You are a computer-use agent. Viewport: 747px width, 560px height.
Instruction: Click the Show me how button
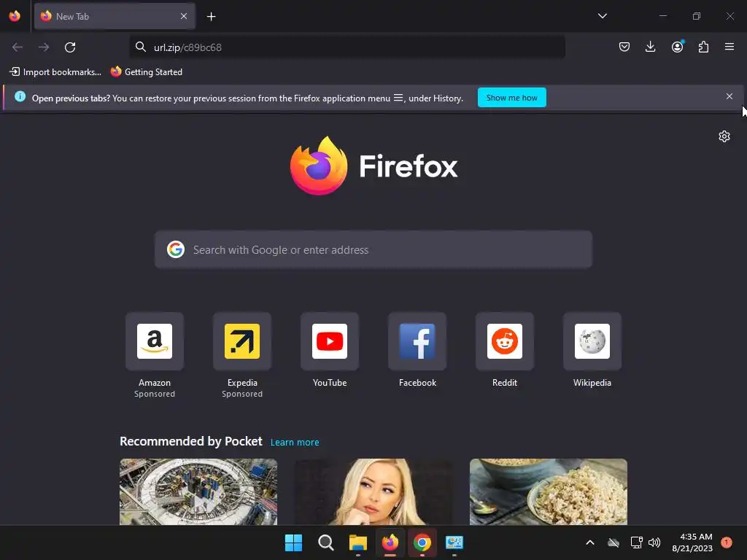pyautogui.click(x=511, y=98)
